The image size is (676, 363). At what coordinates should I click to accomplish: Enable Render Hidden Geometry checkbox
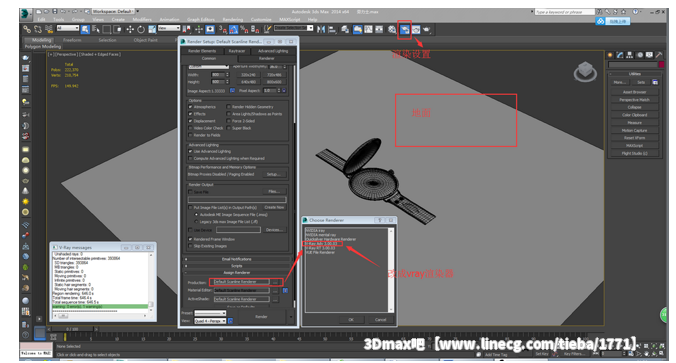pos(228,106)
